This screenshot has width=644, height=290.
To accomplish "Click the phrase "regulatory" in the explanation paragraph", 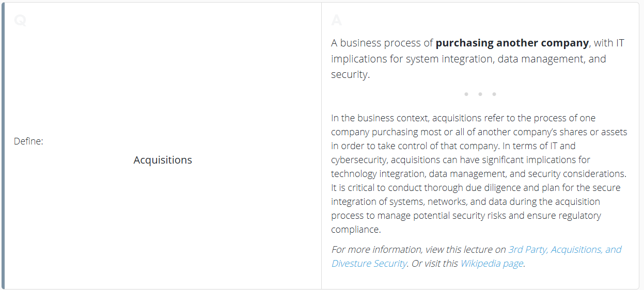I will [578, 216].
